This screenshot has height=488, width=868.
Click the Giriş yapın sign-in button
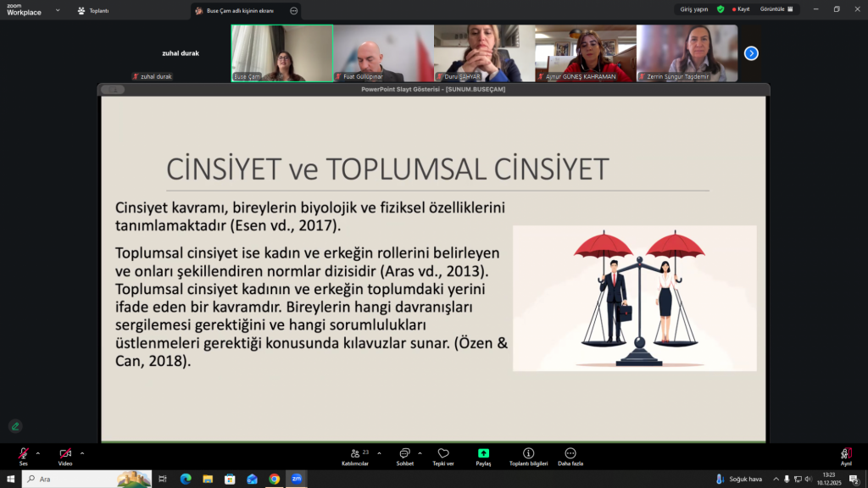click(694, 9)
